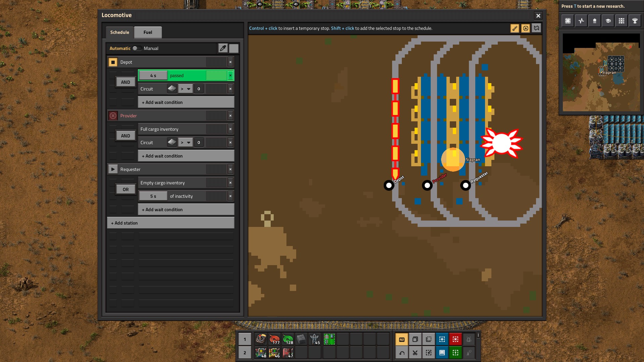
Task: Open logistic networks icon
Action: (595, 21)
